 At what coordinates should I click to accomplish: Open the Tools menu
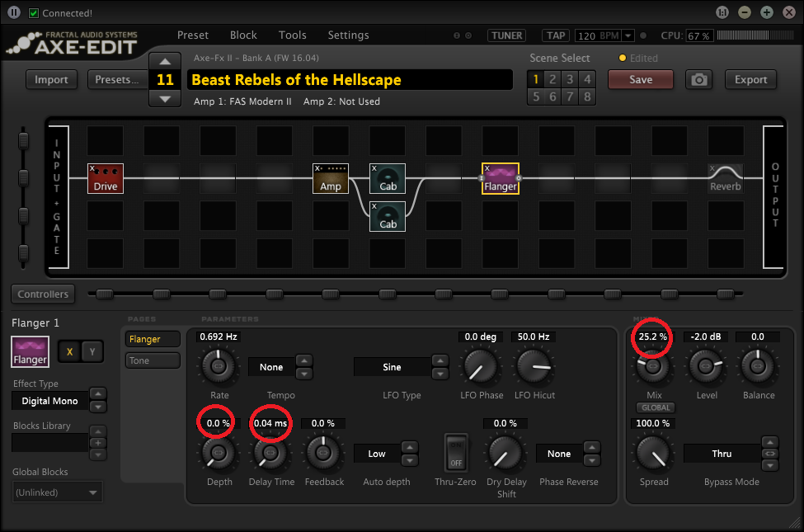coord(292,35)
